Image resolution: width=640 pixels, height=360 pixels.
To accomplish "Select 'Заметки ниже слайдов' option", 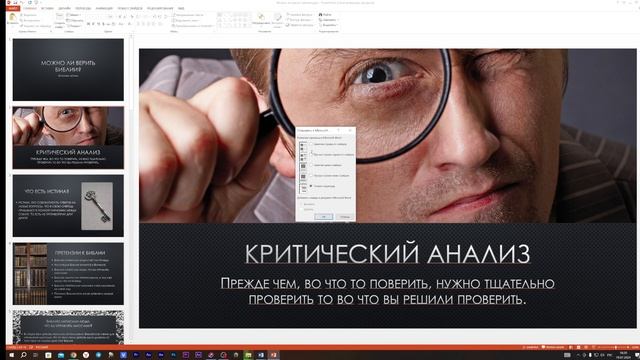I will [311, 165].
